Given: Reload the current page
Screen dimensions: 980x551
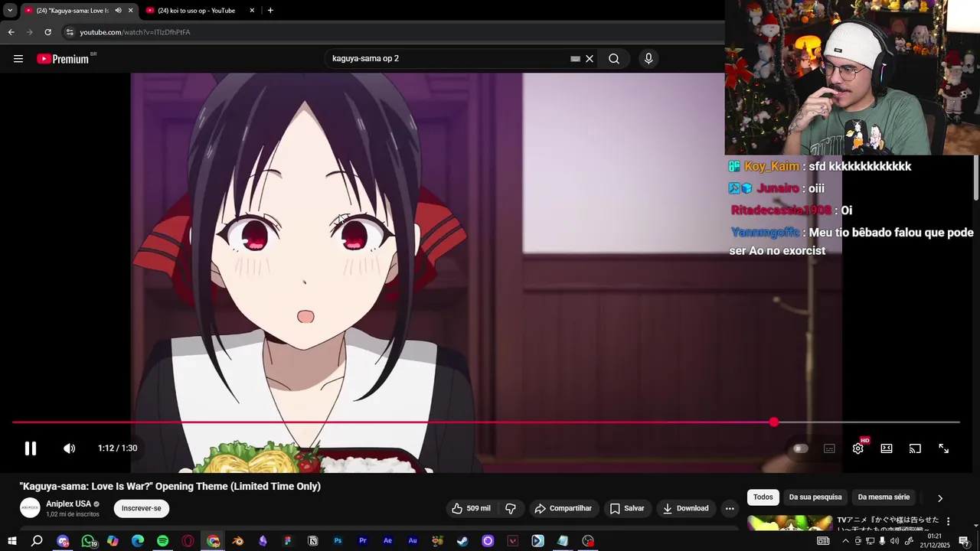Looking at the screenshot, I should coord(47,32).
